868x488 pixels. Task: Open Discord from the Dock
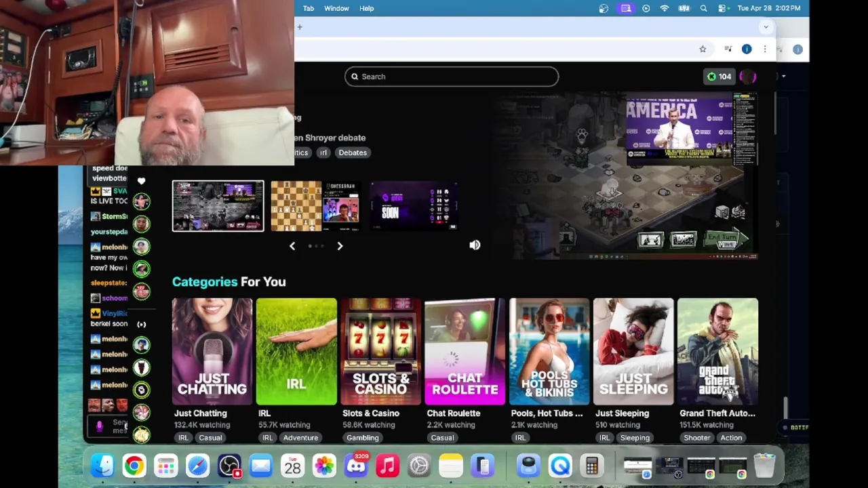[356, 466]
